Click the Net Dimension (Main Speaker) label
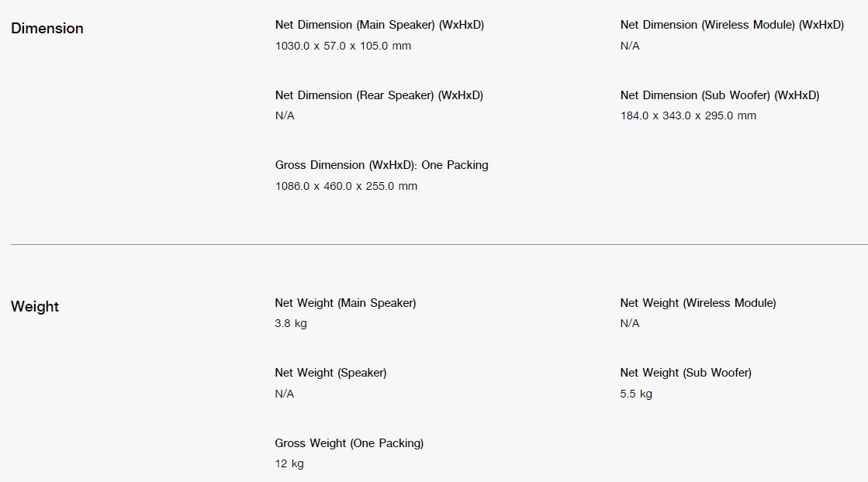 tap(379, 25)
